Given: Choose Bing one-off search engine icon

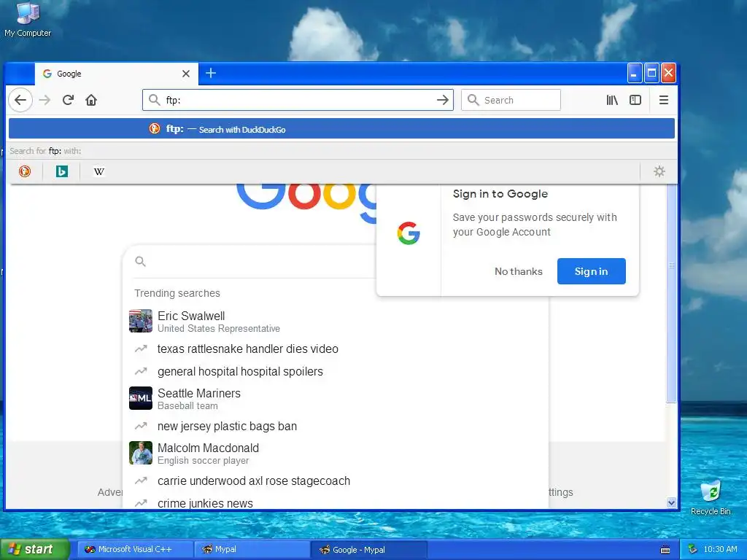Looking at the screenshot, I should [62, 171].
